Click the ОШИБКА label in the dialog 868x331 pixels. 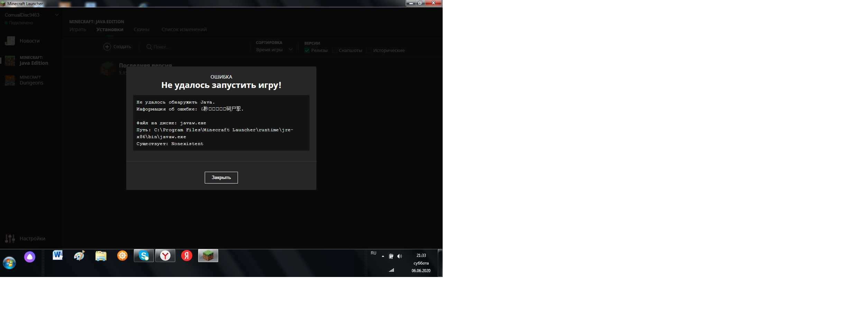(221, 77)
